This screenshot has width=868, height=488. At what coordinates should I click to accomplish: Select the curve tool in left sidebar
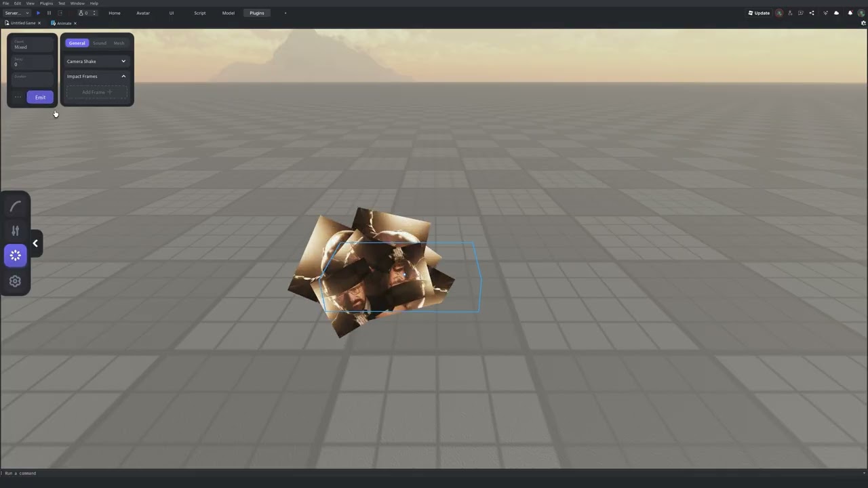(16, 206)
